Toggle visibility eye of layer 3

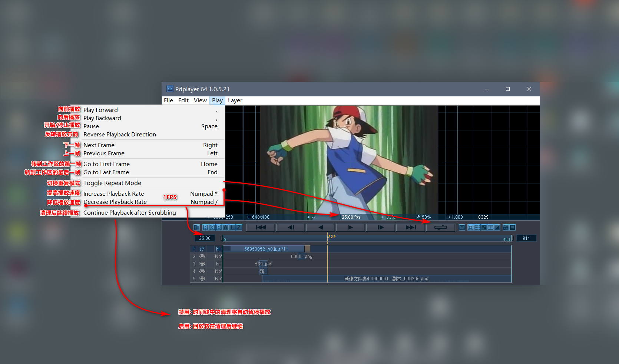point(202,264)
